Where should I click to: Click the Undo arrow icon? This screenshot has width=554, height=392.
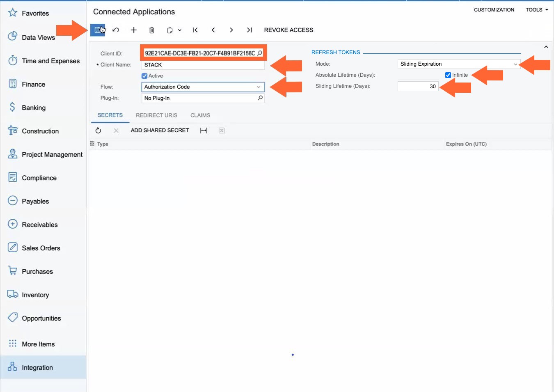pyautogui.click(x=116, y=30)
